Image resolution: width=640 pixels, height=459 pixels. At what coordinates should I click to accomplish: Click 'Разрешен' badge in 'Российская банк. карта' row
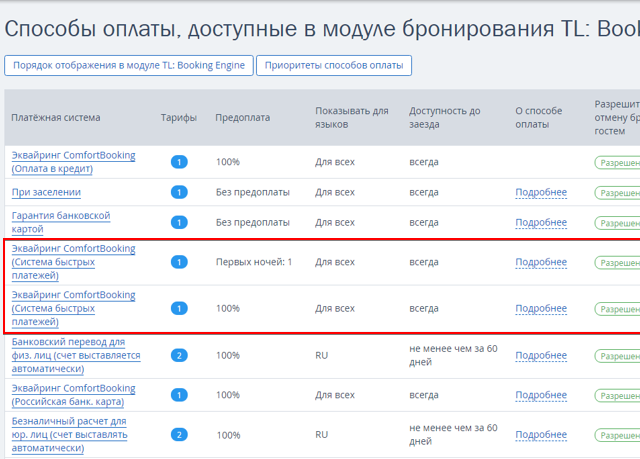click(618, 395)
